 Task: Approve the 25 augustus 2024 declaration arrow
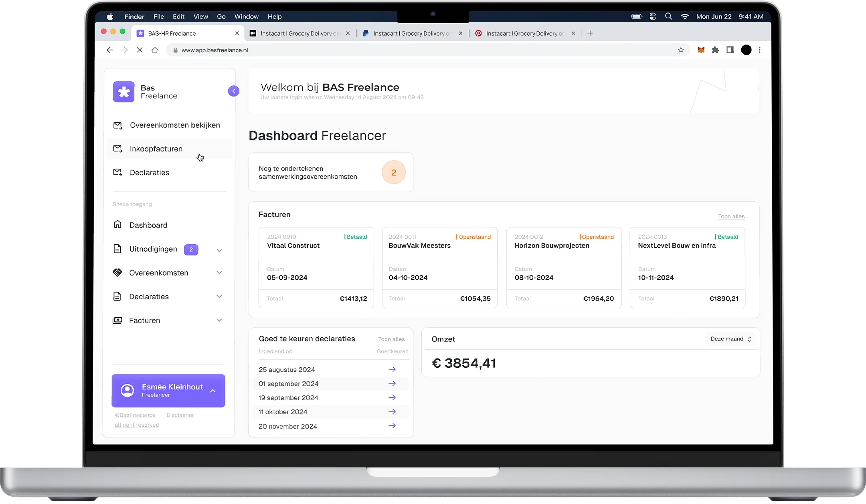coord(392,369)
